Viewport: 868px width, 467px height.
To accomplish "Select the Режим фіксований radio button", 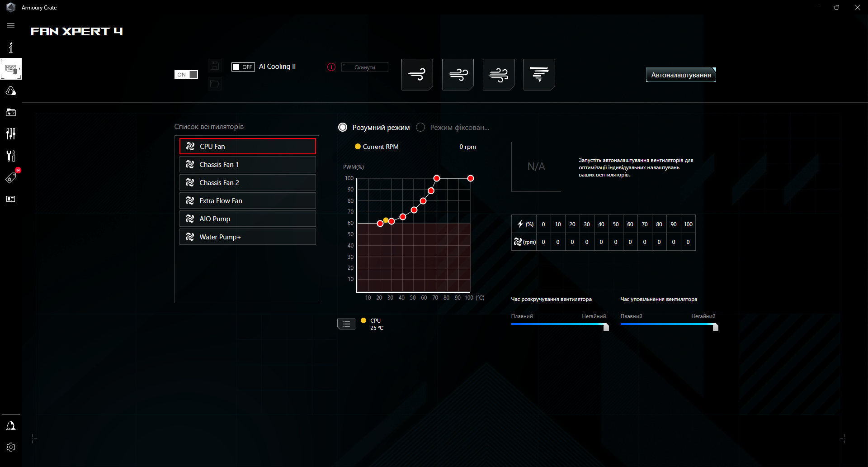I will point(420,127).
